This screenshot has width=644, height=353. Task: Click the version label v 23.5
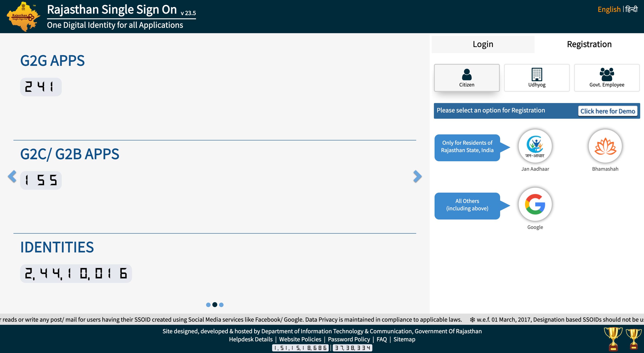coord(188,13)
